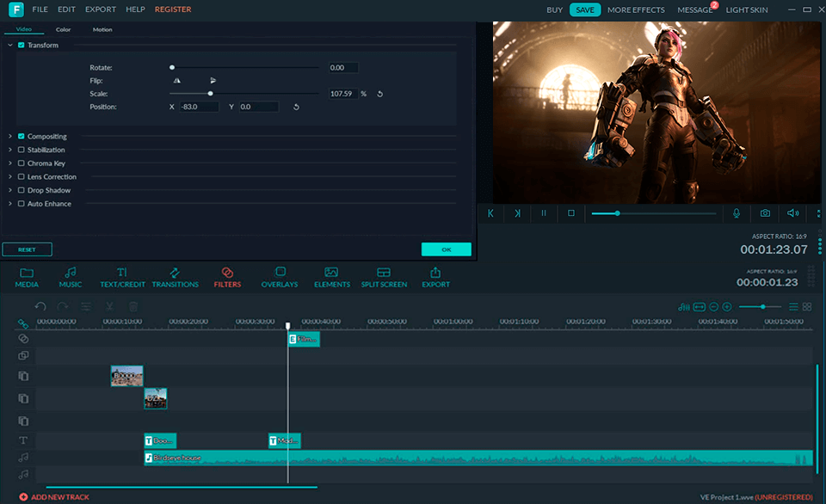Expand the Lens Correction section arrow
The height and width of the screenshot is (504, 826).
10,177
